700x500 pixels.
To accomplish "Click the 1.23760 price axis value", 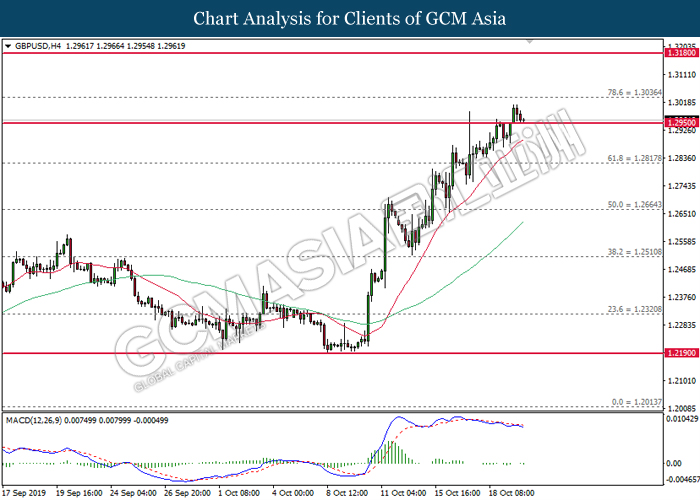I will coord(682,297).
